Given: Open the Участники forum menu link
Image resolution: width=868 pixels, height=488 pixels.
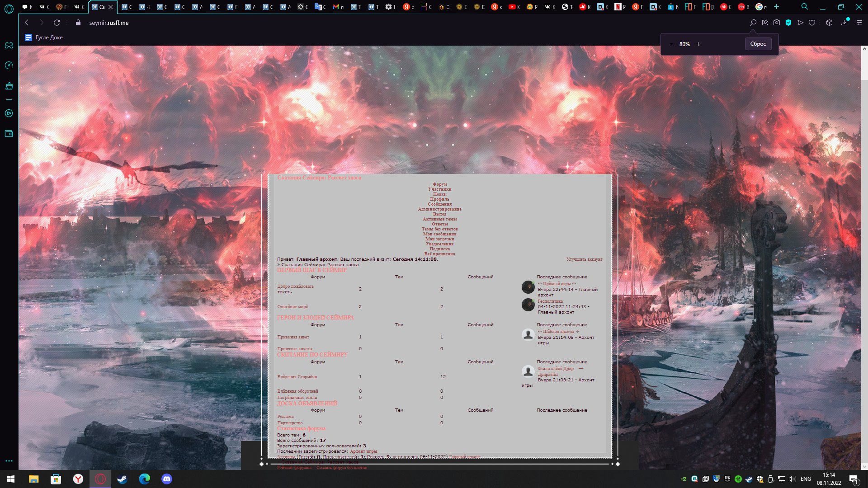Looking at the screenshot, I should click(439, 189).
